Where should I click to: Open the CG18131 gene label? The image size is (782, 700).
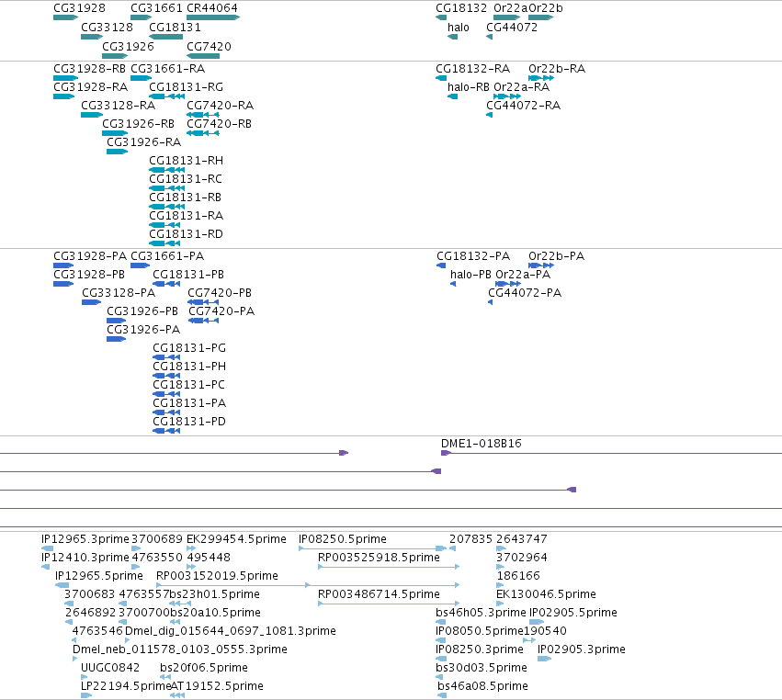click(x=175, y=27)
